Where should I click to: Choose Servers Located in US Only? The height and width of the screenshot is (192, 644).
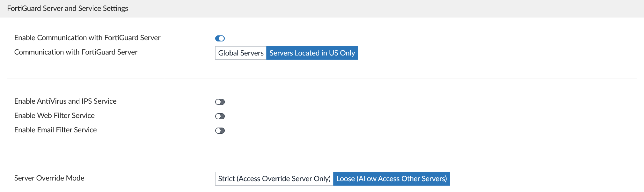312,53
